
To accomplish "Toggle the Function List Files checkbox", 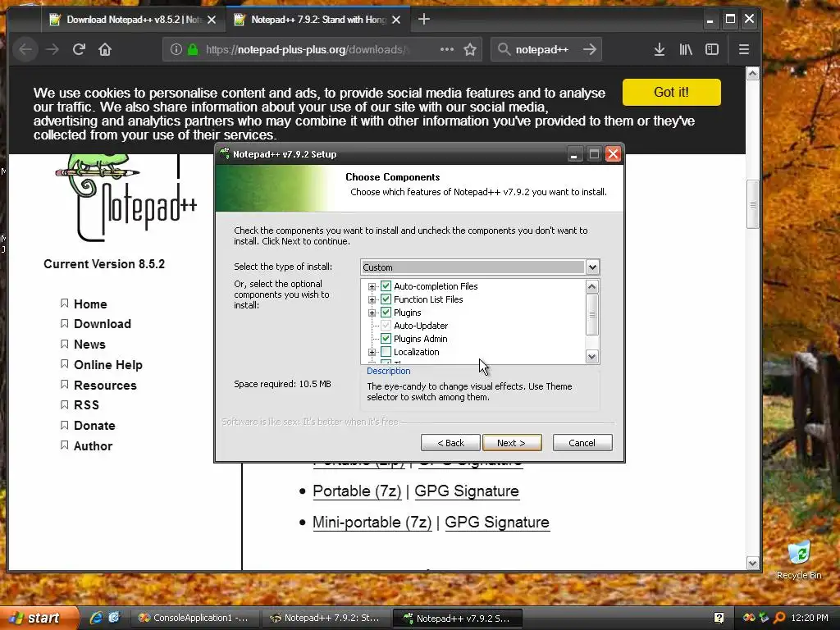I will pyautogui.click(x=386, y=299).
